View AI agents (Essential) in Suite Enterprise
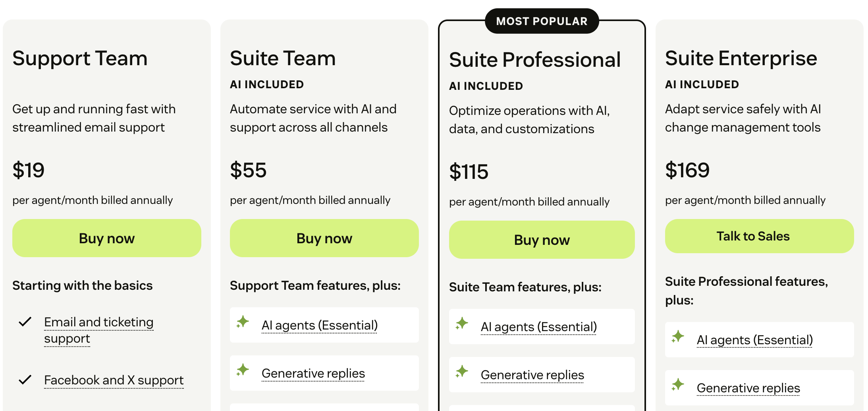This screenshot has width=868, height=411. (755, 340)
